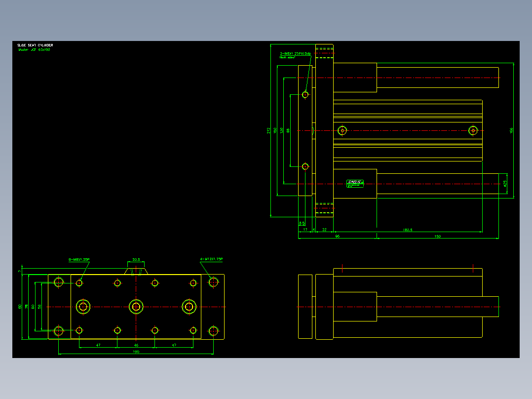Click the 86 dimension below side view
This screenshot has height=399, width=532.
337,236
